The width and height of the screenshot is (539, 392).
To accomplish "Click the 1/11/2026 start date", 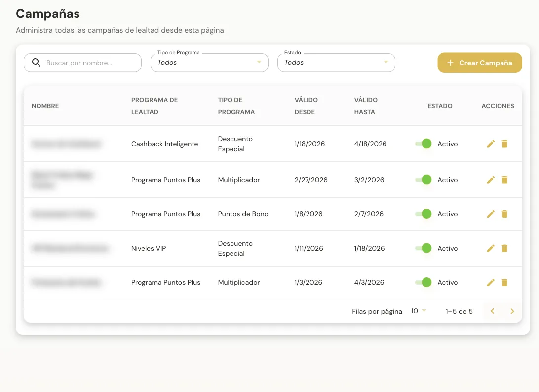I will point(308,248).
